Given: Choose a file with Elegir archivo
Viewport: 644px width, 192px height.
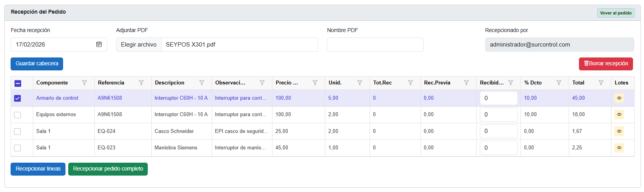Looking at the screenshot, I should [x=139, y=45].
